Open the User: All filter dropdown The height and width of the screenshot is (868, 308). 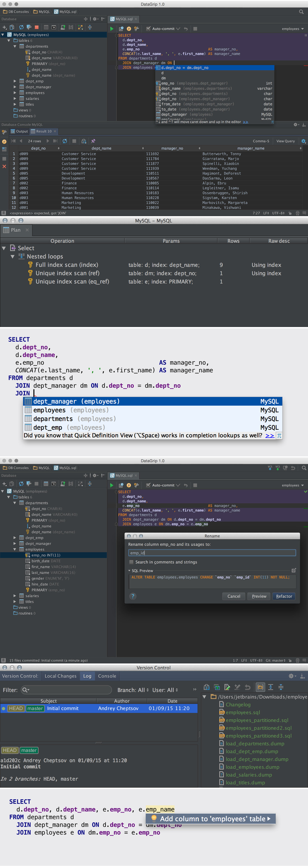(x=165, y=690)
